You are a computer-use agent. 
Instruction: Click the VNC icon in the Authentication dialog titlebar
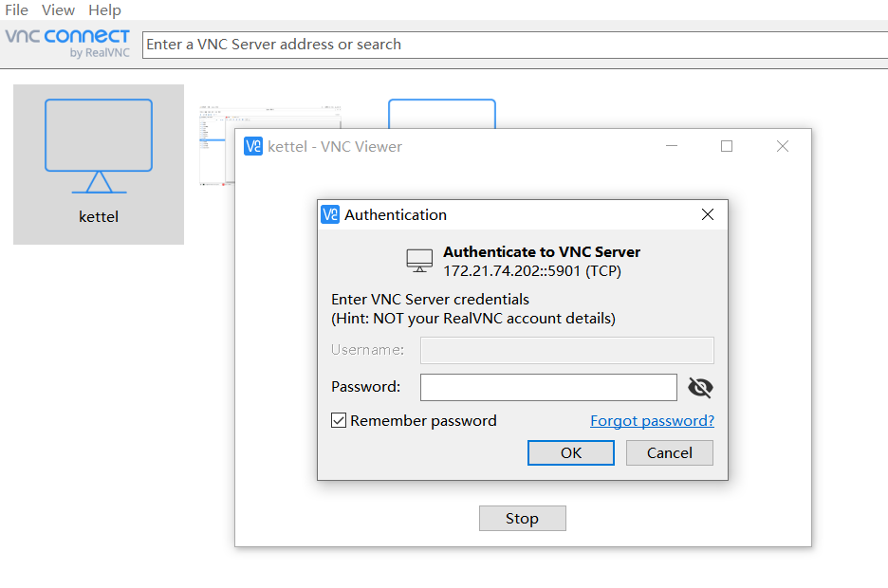tap(329, 214)
